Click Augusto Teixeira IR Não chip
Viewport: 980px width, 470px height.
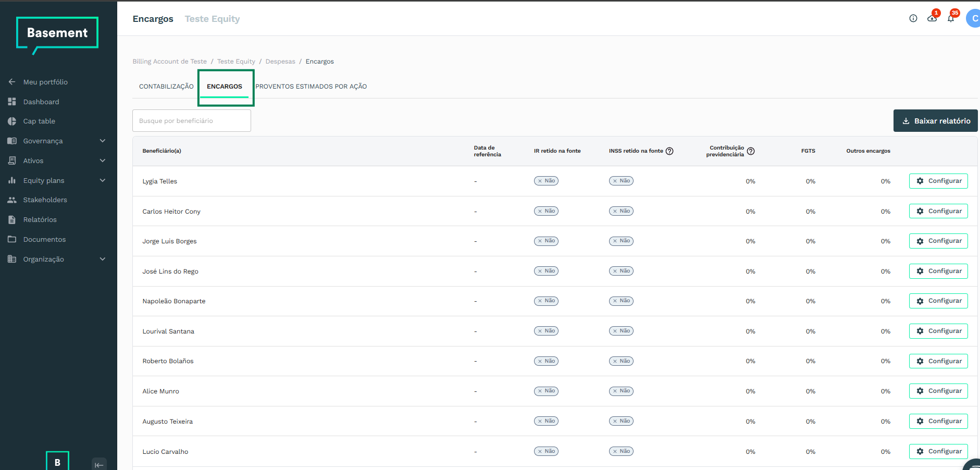point(546,421)
